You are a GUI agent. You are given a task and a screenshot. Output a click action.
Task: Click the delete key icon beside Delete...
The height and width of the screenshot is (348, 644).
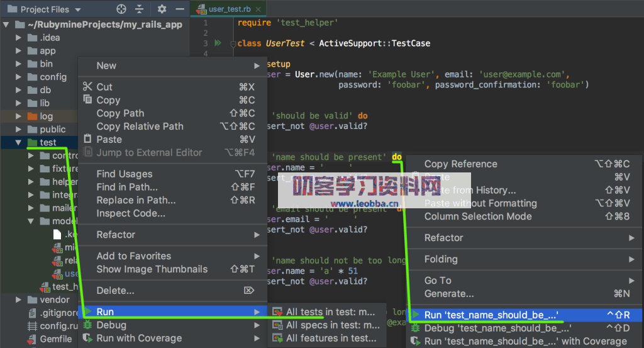[249, 291]
